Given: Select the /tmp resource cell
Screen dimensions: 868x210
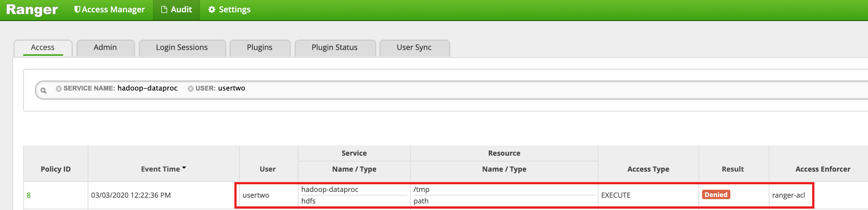Looking at the screenshot, I should click(421, 189).
